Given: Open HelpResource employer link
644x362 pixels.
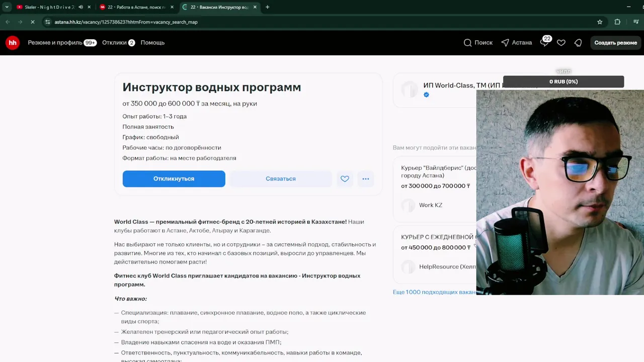Looking at the screenshot, I should (x=448, y=266).
